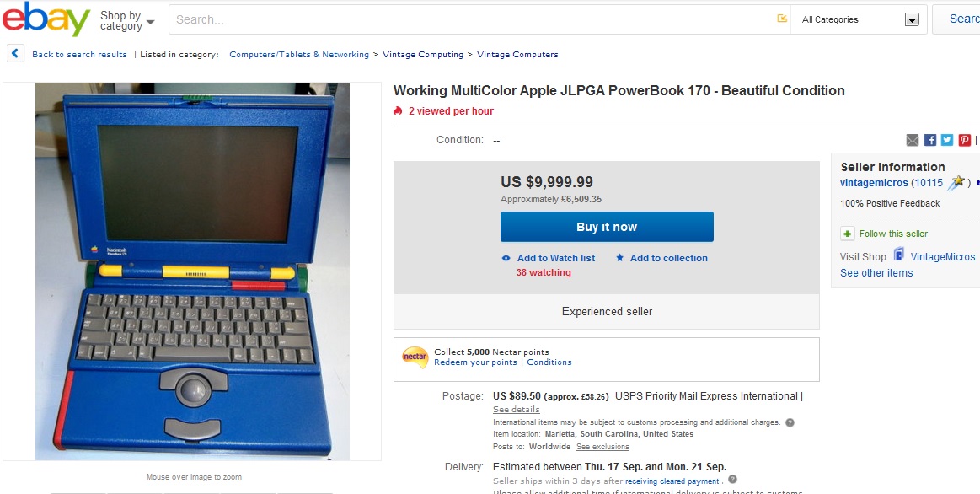Share listing via email envelope icon
The width and height of the screenshot is (980, 494).
(913, 140)
